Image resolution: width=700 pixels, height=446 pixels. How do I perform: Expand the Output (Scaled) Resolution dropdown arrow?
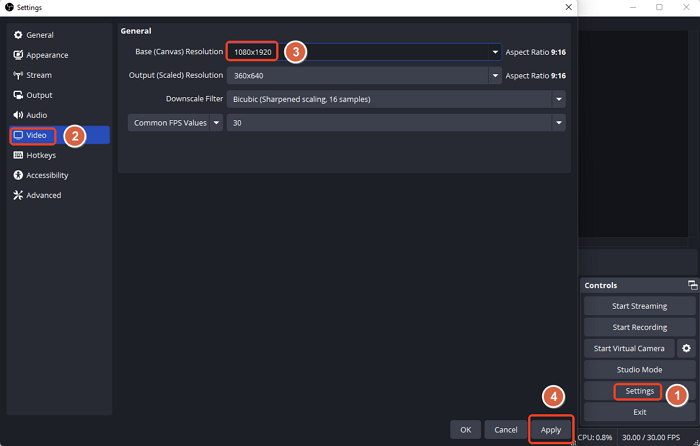(x=495, y=75)
